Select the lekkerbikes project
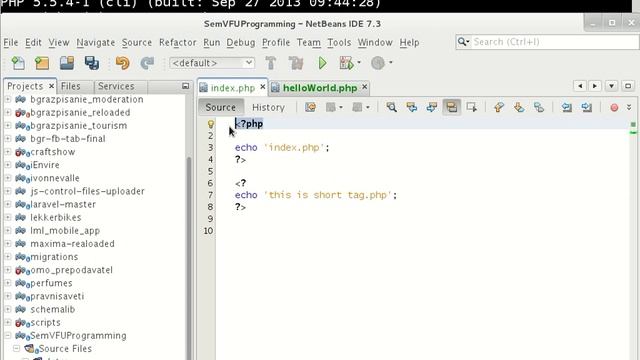Viewport: 640px width, 360px height. [56, 218]
